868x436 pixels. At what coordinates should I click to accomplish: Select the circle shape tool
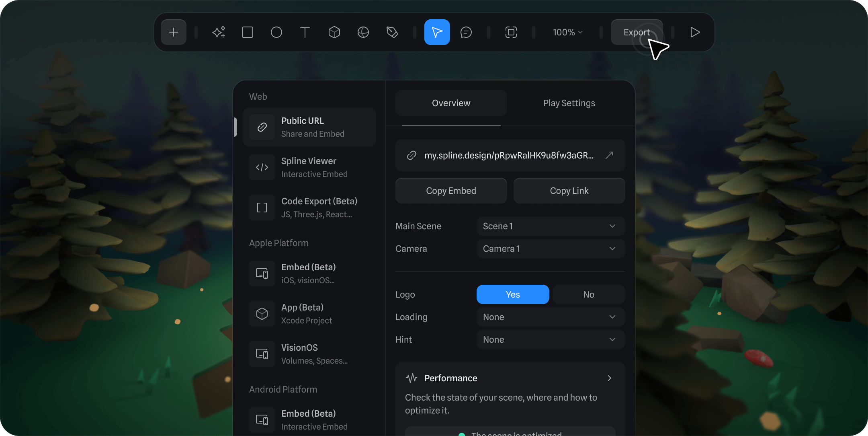[x=276, y=32]
